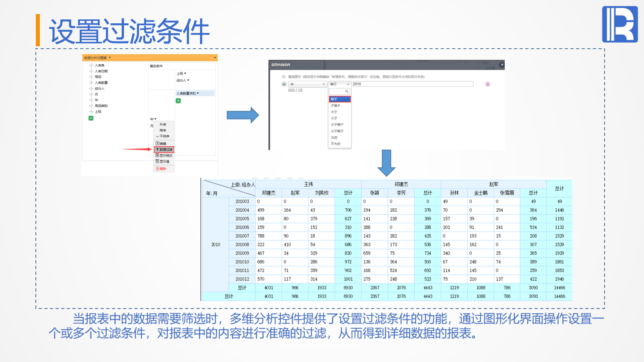Choose 大于等于 from the operator list

(337, 125)
